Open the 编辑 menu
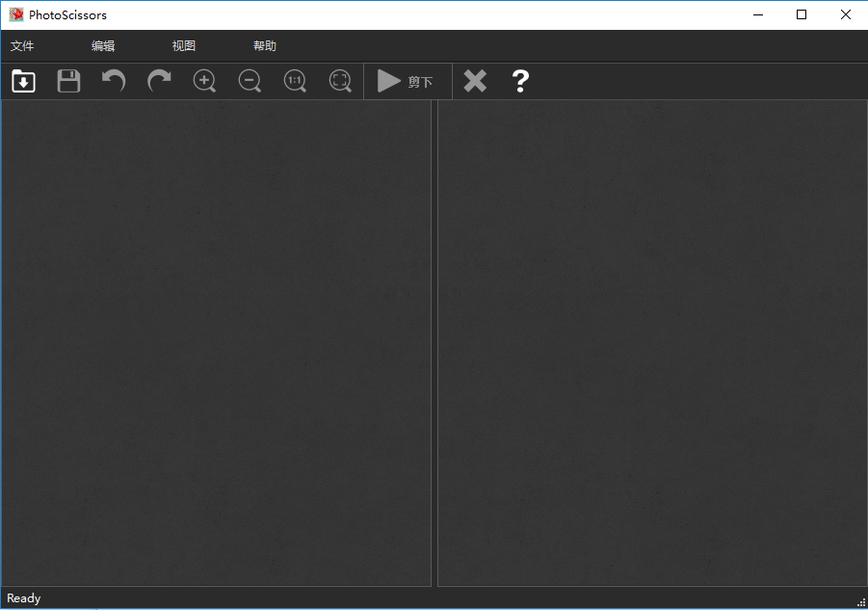The width and height of the screenshot is (868, 610). (x=101, y=45)
